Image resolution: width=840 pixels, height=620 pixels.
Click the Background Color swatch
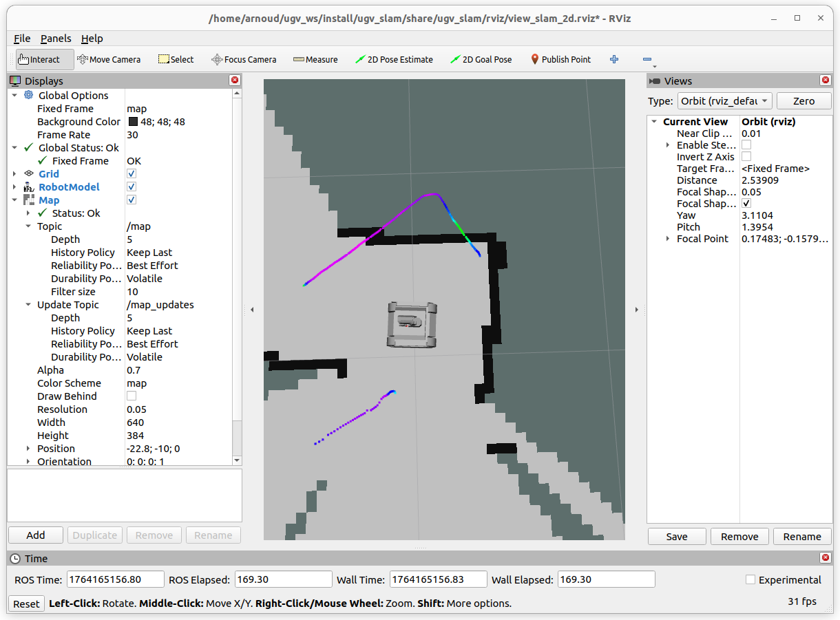pyautogui.click(x=133, y=122)
